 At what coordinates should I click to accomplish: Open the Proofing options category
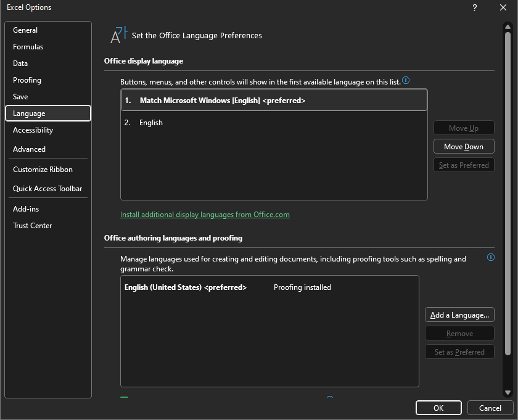coord(48,80)
